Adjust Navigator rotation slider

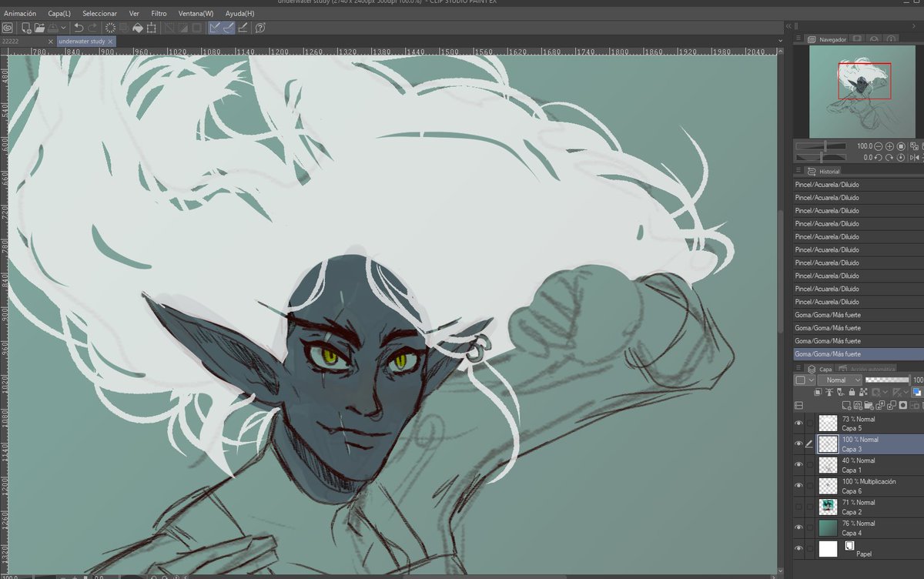point(821,158)
